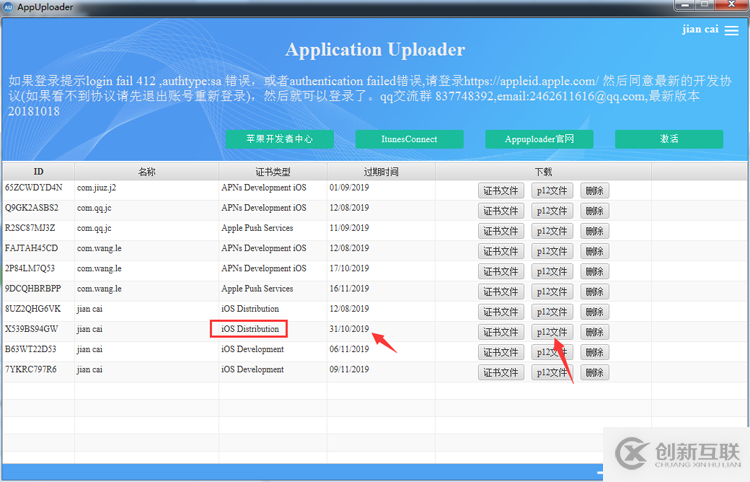Screen dimensions: 750x482
Task: Download p12文件 for 65ZCWDYD4N
Action: [x=552, y=191]
